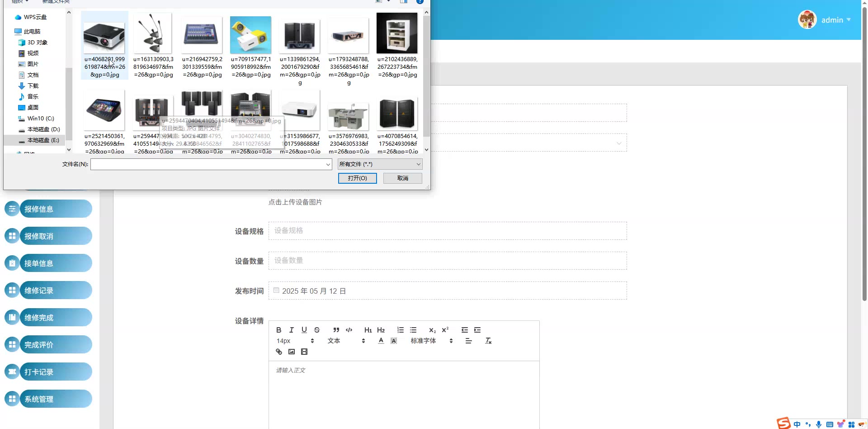Open the 打卡记录 sidebar menu
Viewport: 868px width, 429px height.
(48, 372)
